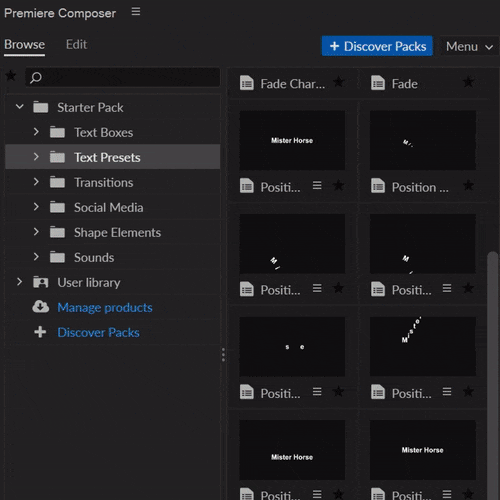Open the Menu dropdown

click(469, 46)
